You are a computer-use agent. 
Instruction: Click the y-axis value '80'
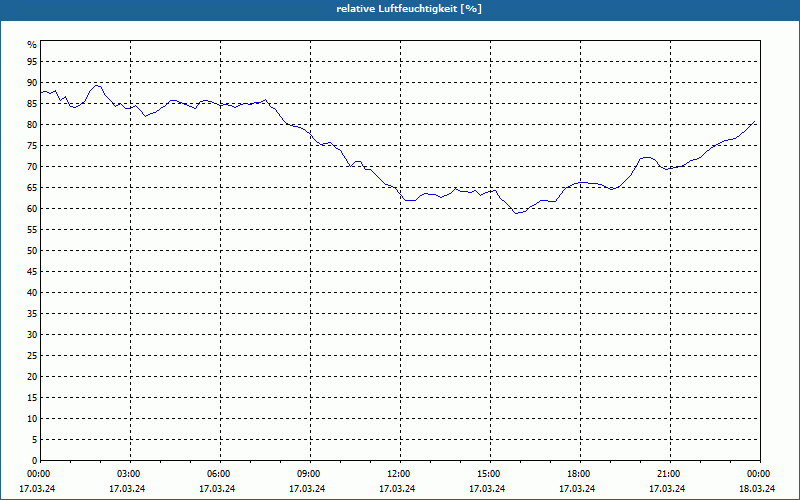(32, 124)
